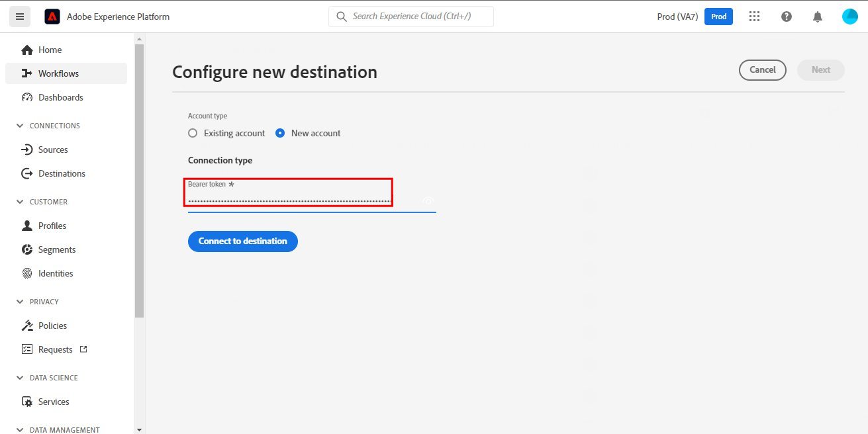The height and width of the screenshot is (434, 868).
Task: Show the bearer token with eye icon
Action: click(x=428, y=200)
